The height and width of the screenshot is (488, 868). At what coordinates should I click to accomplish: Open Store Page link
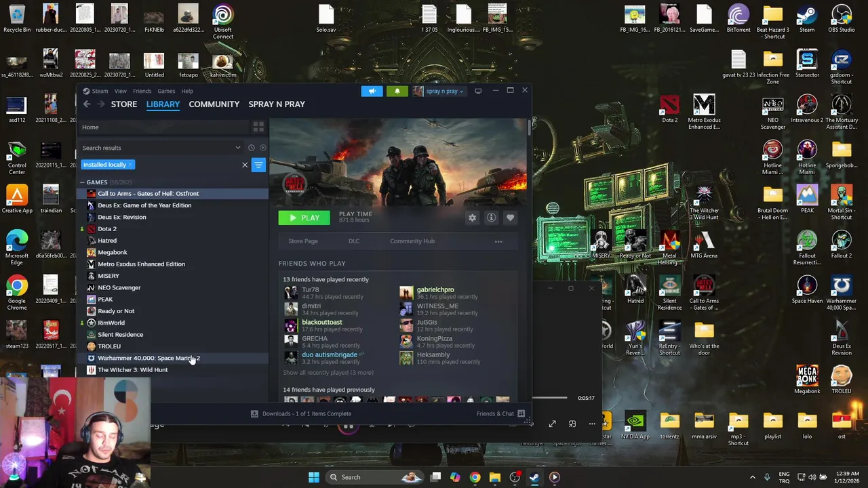(x=303, y=241)
